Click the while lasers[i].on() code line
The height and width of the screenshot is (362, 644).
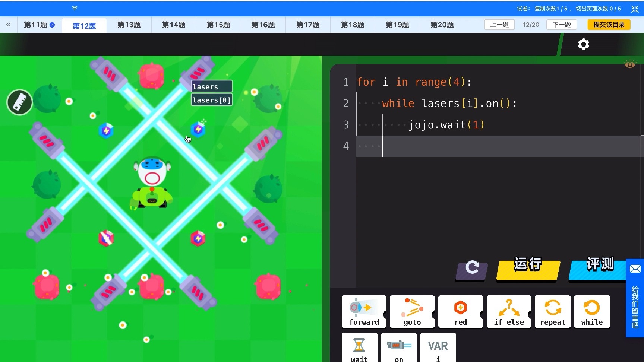449,103
